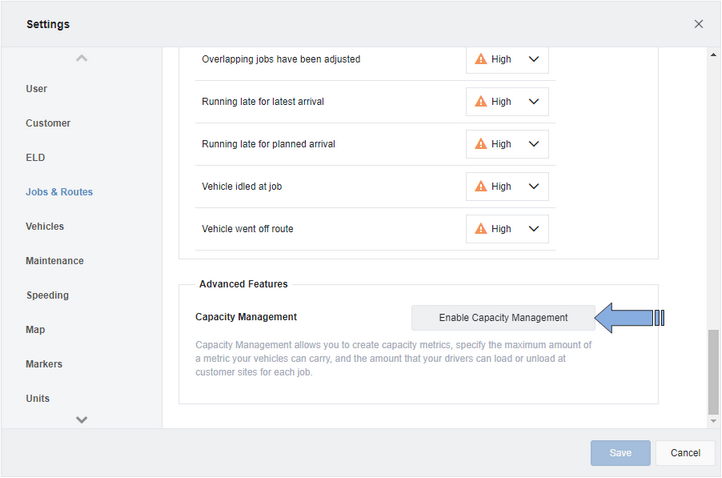Viewport: 722px width, 478px height.
Task: Click the 'Overlapping jobs have been adjusted' label
Action: pos(281,59)
